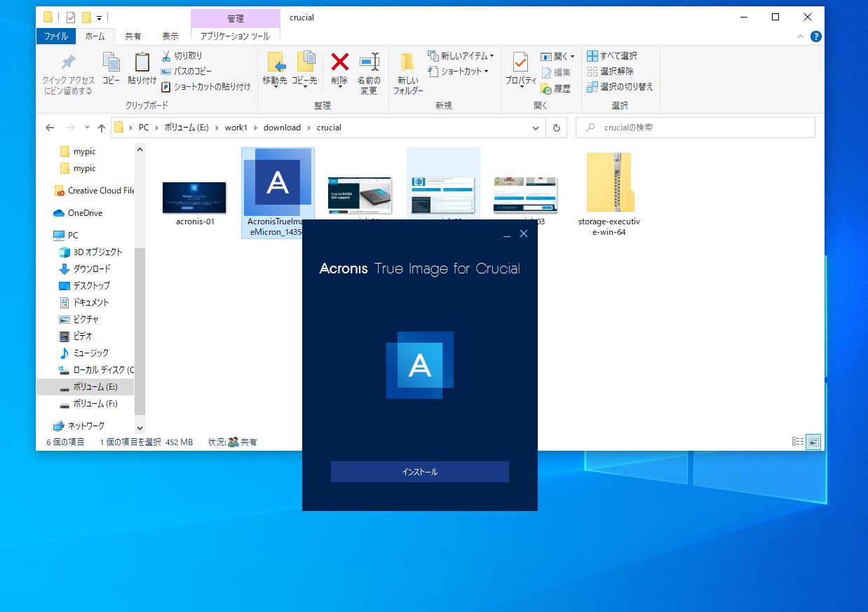Viewport: 868px width, 612px height.
Task: Click すべて選択 in ribbon
Action: click(x=611, y=55)
